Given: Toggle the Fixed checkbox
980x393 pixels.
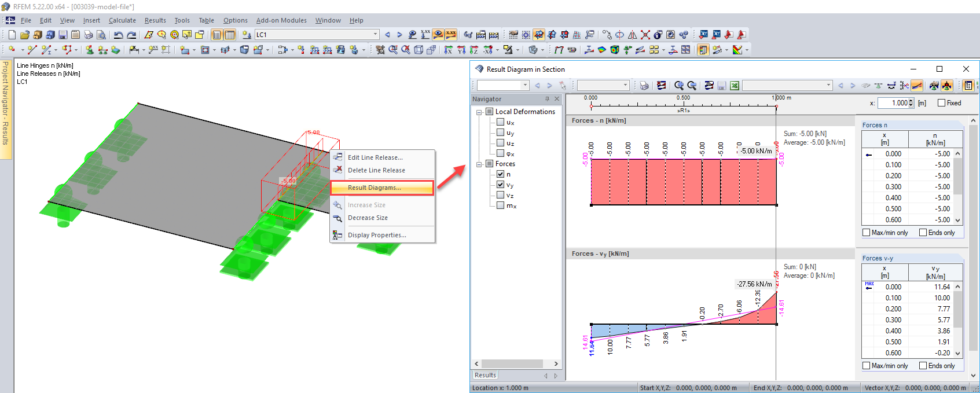Looking at the screenshot, I should (x=941, y=103).
